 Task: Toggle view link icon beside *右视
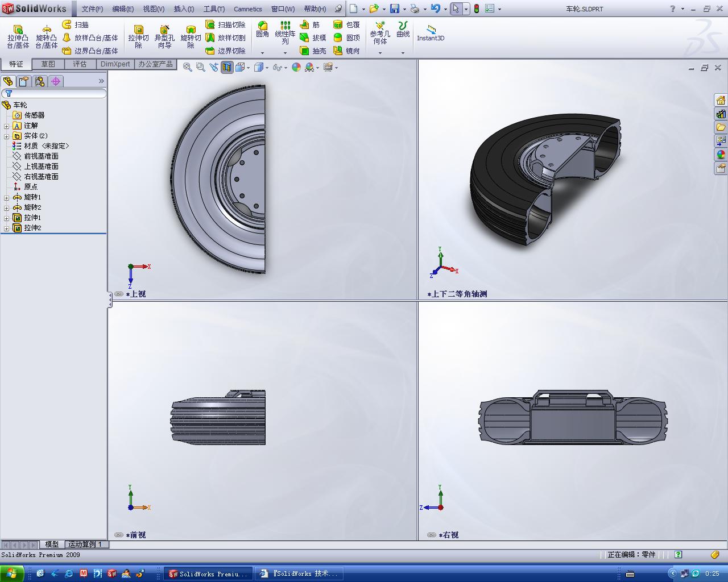click(x=432, y=535)
